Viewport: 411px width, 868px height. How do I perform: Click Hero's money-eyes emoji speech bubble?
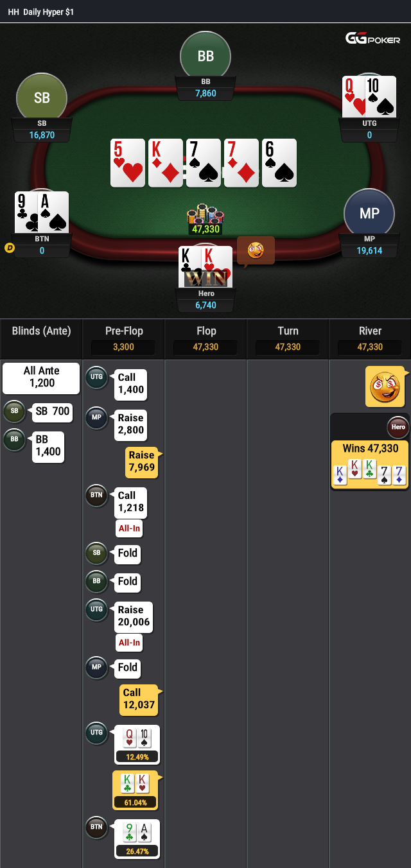click(x=256, y=250)
